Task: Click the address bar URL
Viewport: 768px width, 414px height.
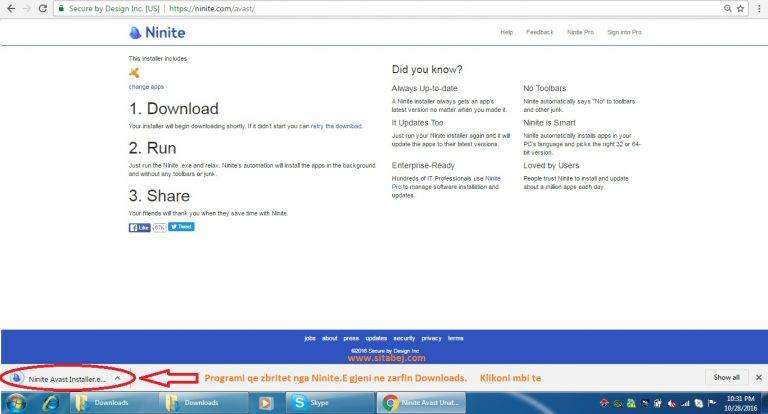Action: 212,8
